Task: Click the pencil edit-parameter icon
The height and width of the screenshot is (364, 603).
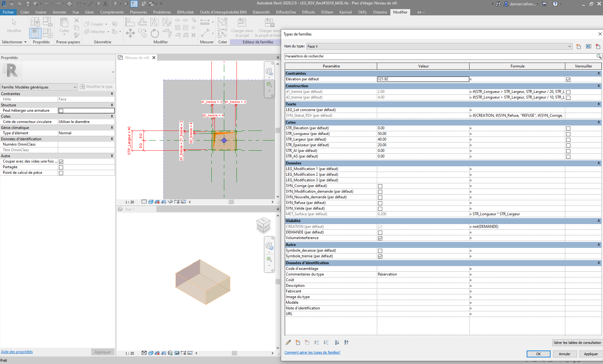Action: pyautogui.click(x=288, y=342)
